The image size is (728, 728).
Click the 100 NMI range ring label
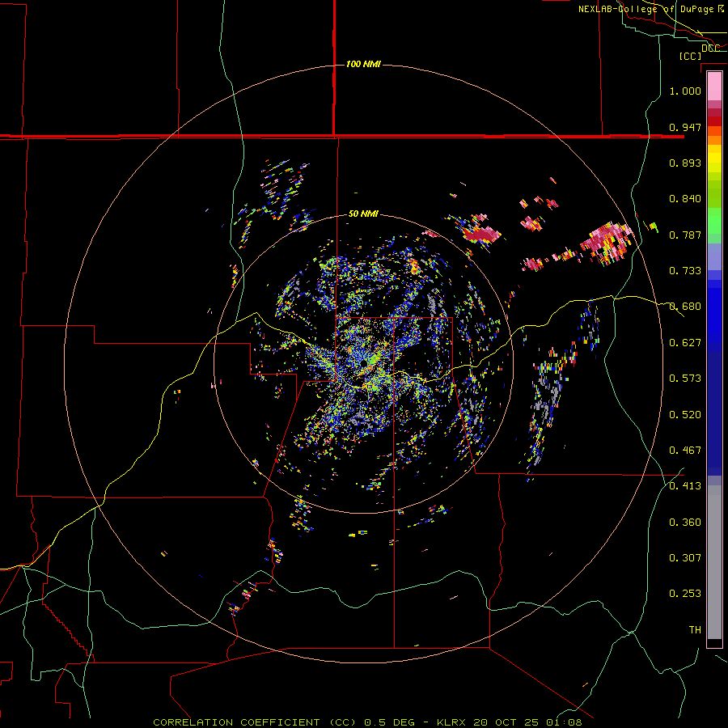pyautogui.click(x=363, y=64)
